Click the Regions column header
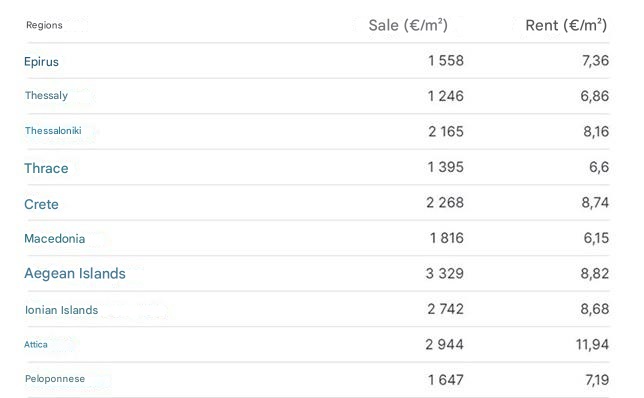Screen dimensions: 644x398 44,25
